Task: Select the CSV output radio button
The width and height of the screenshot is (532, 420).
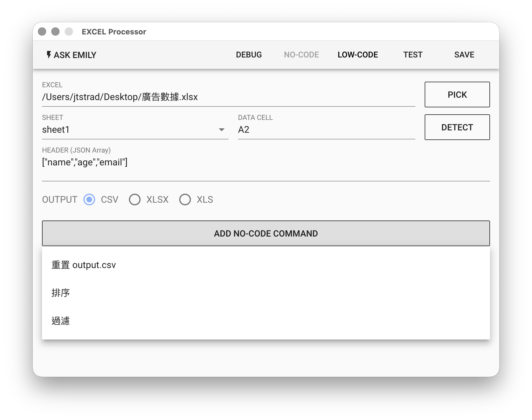Action: point(89,199)
